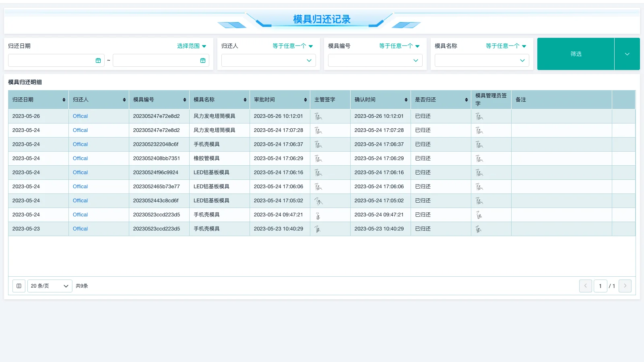Sort the 模具编号 column

click(x=185, y=99)
